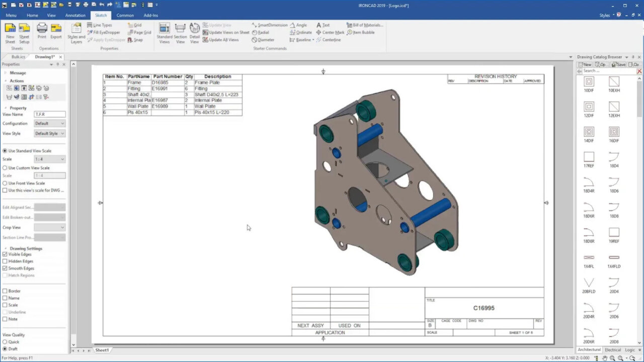The image size is (644, 362).
Task: Click the catalog Search field
Action: coord(604,71)
